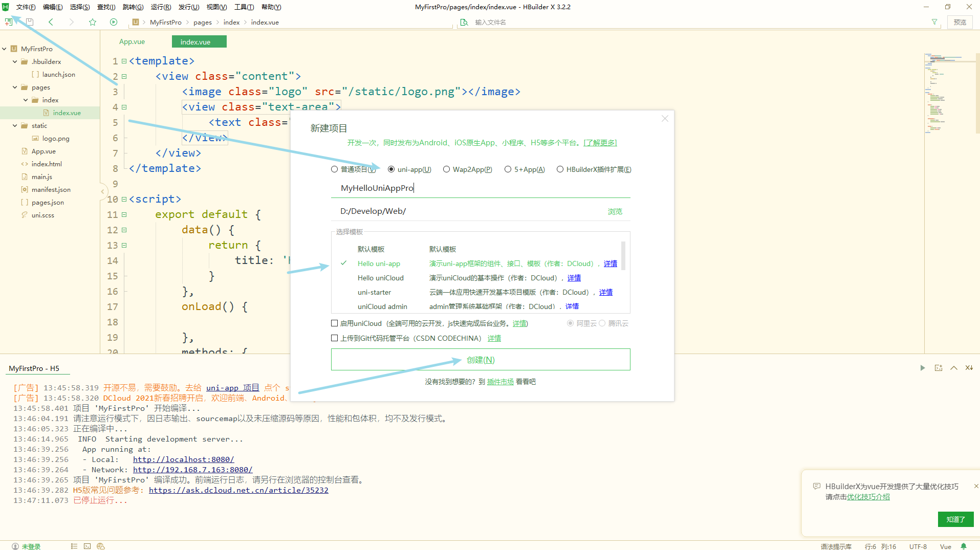This screenshot has height=550, width=980.
Task: Click the 知道了 button in notification
Action: tap(955, 519)
